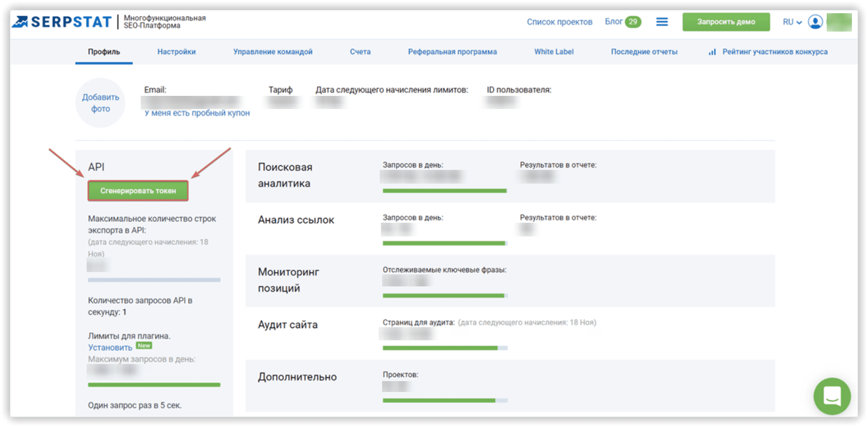The image size is (868, 427).
Task: Switch to the White Label tab
Action: [x=554, y=52]
